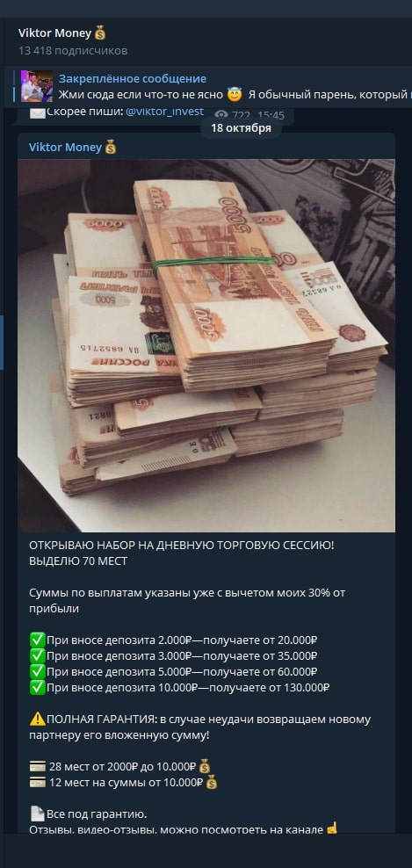Jump to Закреплённое сообщение pinned message
Screen dimensions: 412x868
[133, 78]
